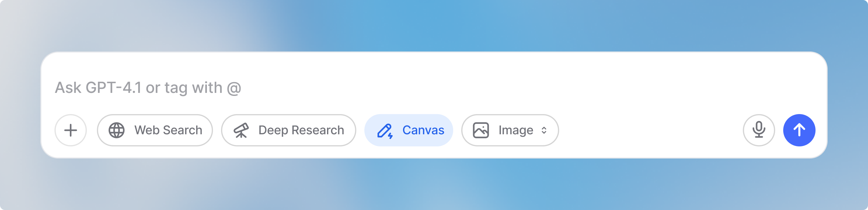
Task: Click the white arrow inside send circle
Action: click(x=799, y=130)
